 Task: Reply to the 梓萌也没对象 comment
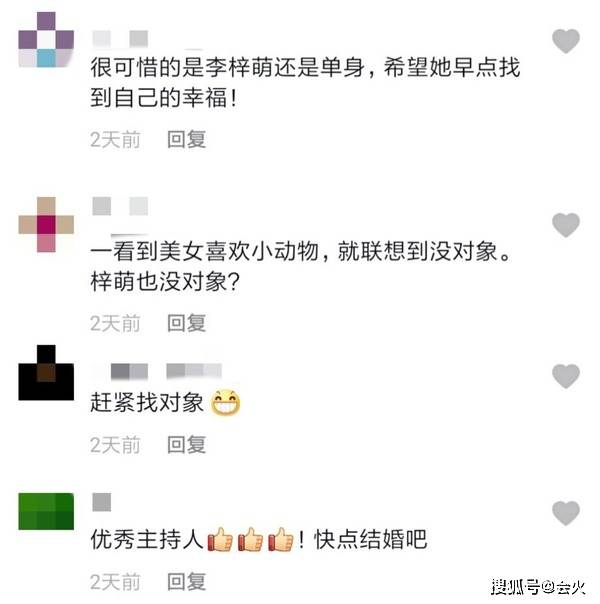[x=187, y=323]
